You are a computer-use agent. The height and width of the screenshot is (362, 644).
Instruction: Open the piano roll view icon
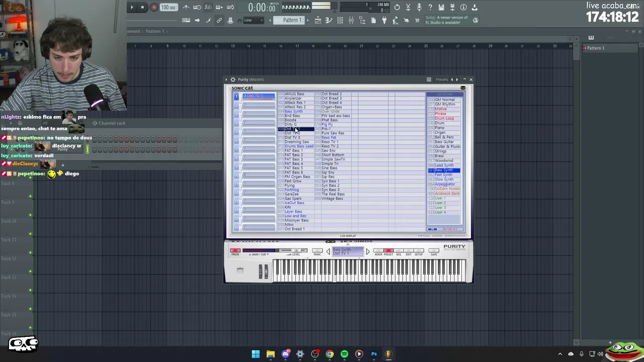point(329,20)
